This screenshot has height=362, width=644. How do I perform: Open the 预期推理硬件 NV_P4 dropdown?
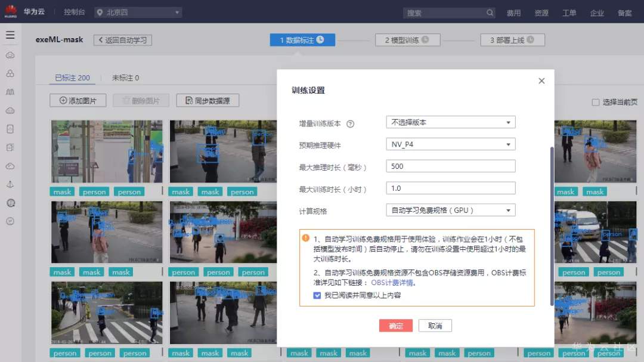coord(451,144)
